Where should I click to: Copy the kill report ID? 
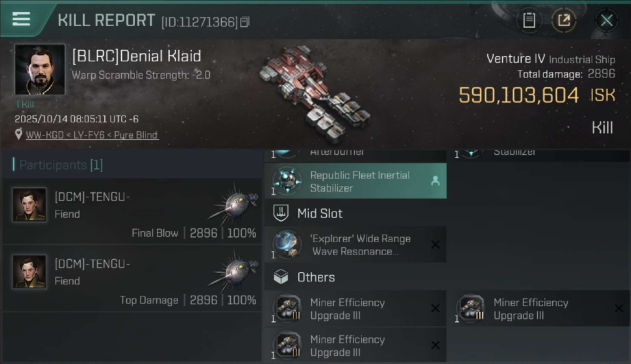[245, 22]
